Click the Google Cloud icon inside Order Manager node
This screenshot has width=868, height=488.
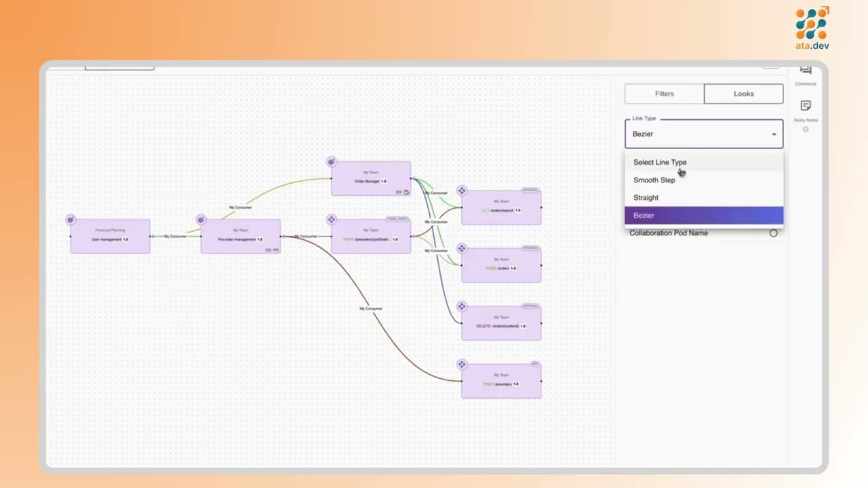point(406,192)
